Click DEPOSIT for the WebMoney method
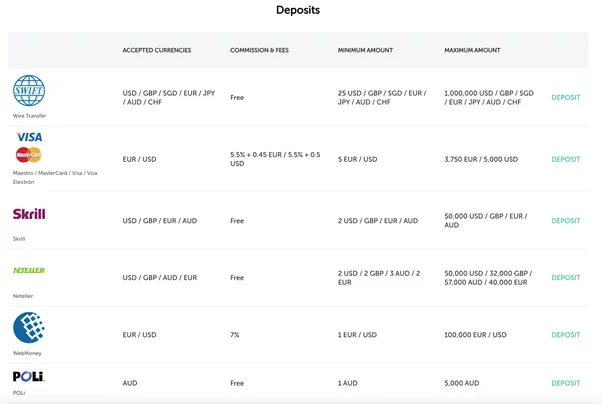602x404 pixels. tap(566, 335)
